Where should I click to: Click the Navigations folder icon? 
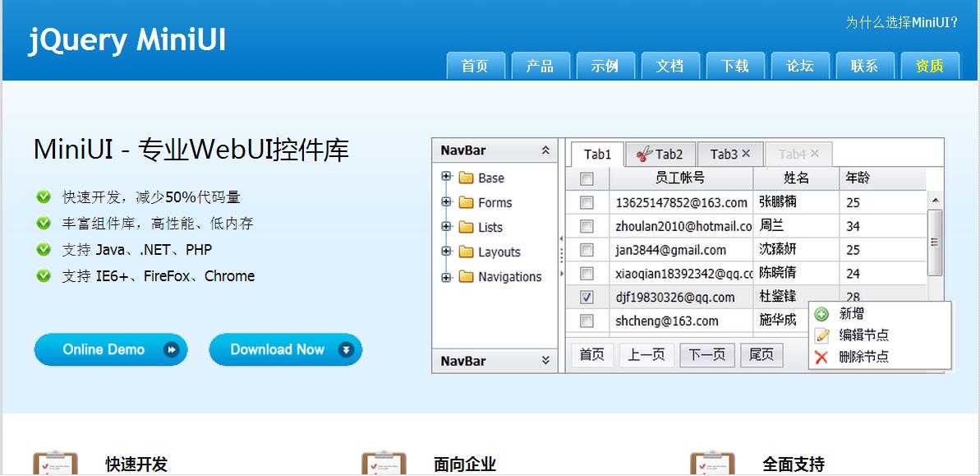[x=466, y=276]
